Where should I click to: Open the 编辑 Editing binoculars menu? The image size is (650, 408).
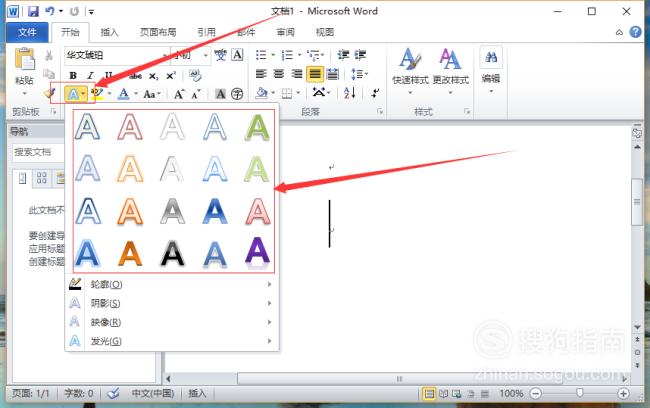(491, 69)
